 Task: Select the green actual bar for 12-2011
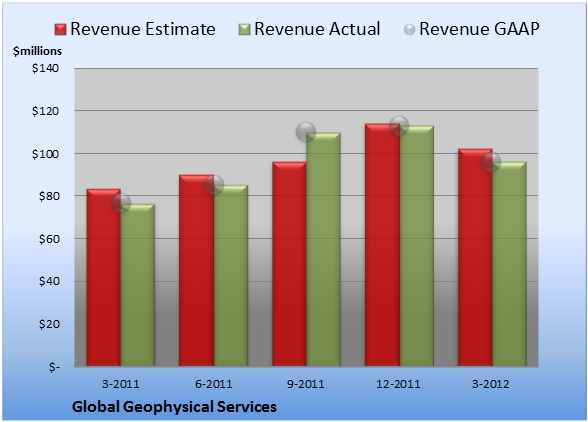[416, 246]
